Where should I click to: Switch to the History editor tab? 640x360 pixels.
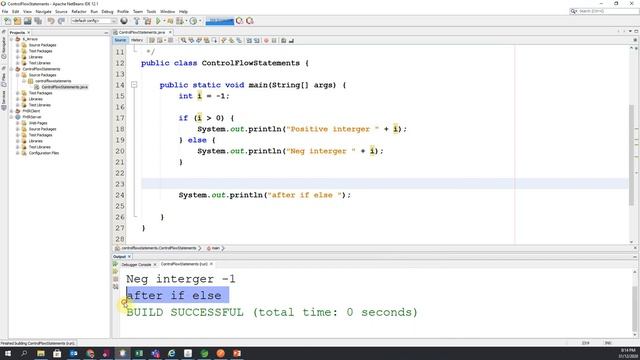tap(137, 40)
